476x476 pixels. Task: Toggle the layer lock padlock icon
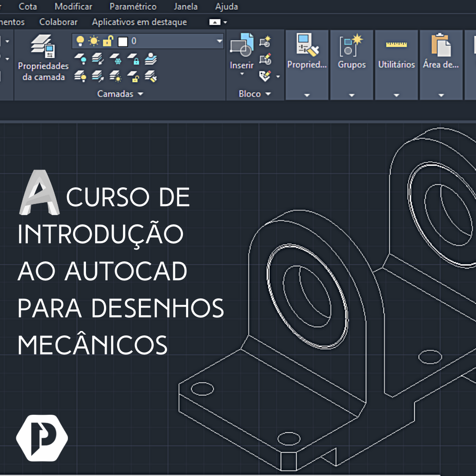(108, 41)
